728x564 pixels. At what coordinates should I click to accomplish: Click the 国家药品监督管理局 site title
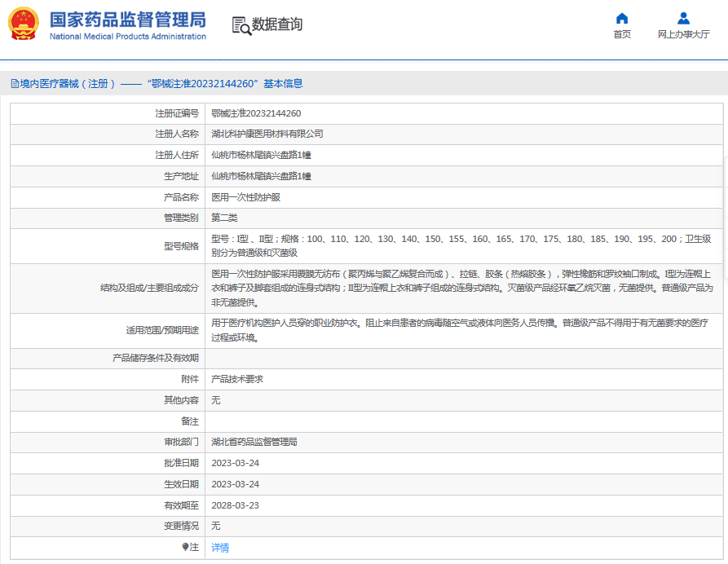pyautogui.click(x=128, y=20)
